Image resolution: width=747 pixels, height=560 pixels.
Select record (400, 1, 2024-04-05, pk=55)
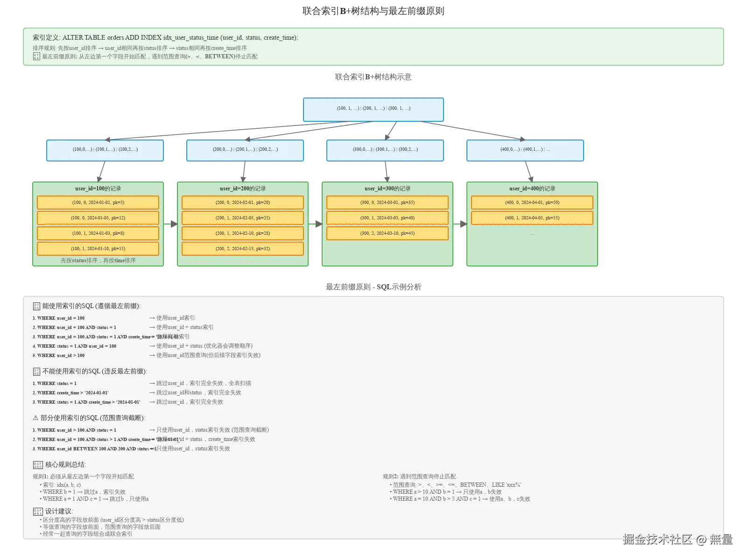click(532, 217)
